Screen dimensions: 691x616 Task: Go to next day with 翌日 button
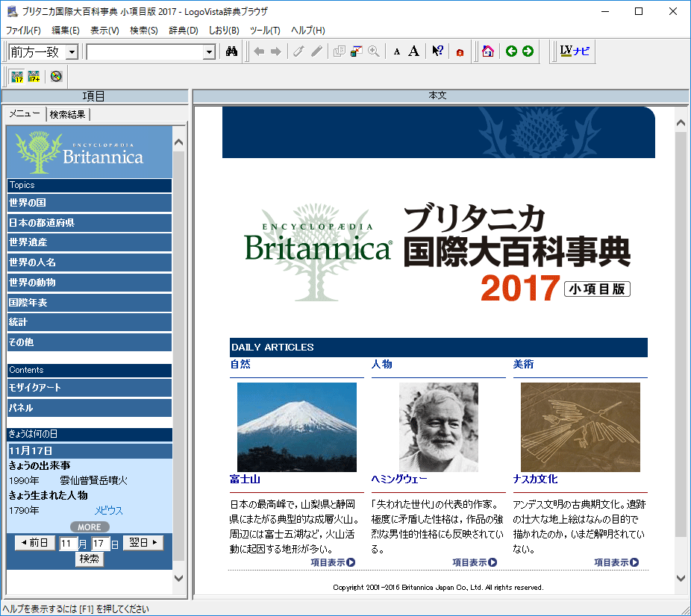[143, 543]
